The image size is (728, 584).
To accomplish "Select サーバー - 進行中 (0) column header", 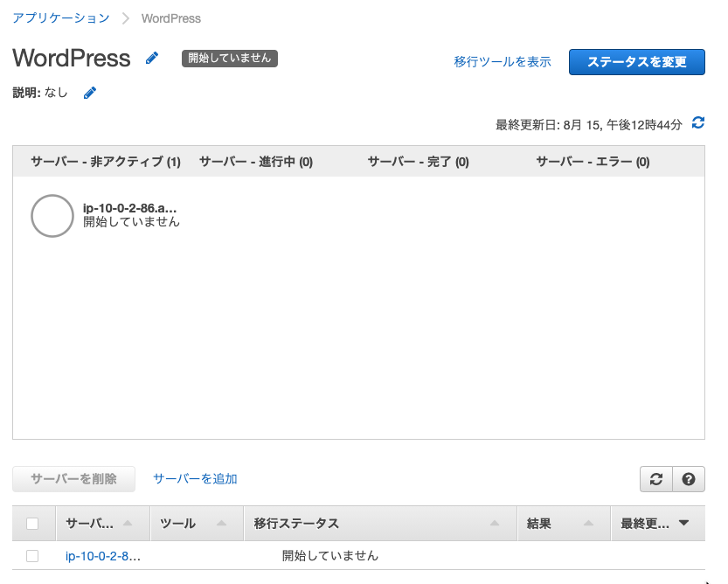I will [x=256, y=162].
